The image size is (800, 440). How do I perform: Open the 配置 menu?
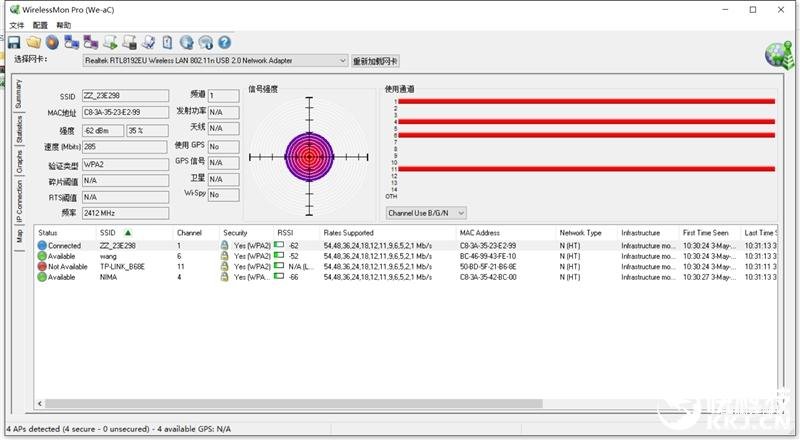(40, 25)
